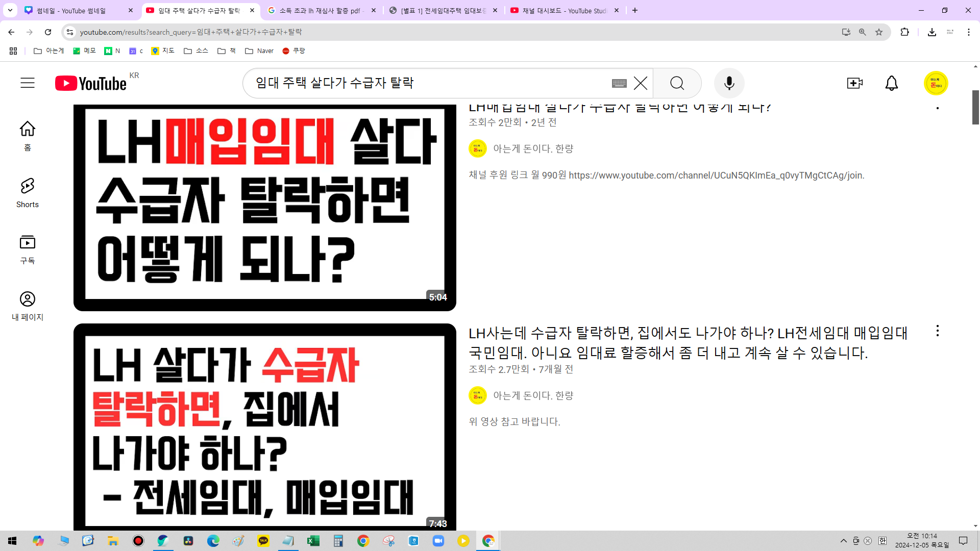Open video titled LH사는데 수급자 탈락하면
Image resolution: width=980 pixels, height=551 pixels.
pyautogui.click(x=688, y=343)
